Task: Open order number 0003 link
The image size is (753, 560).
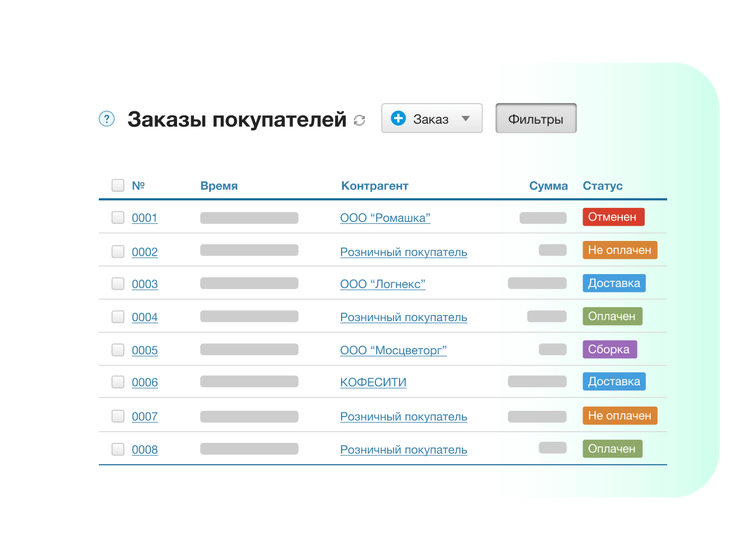Action: click(x=144, y=284)
